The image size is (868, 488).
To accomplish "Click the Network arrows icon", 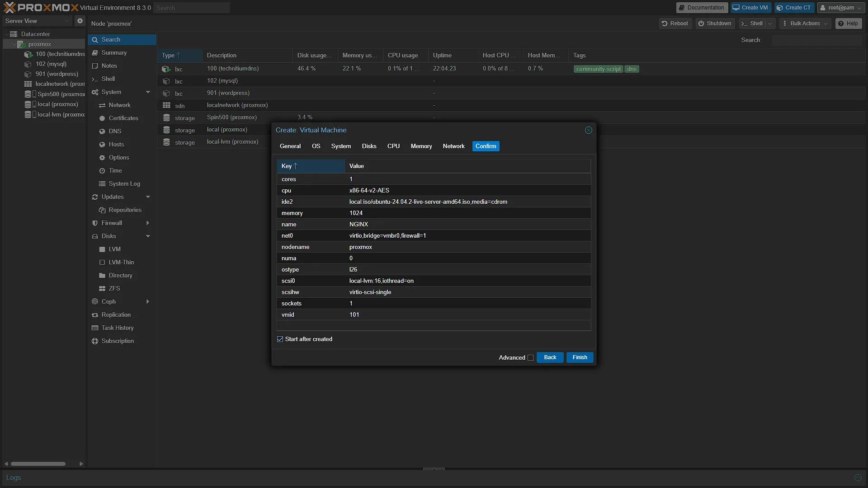I will [102, 105].
